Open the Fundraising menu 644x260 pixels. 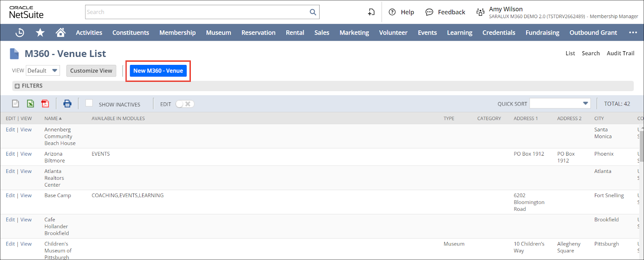[542, 33]
